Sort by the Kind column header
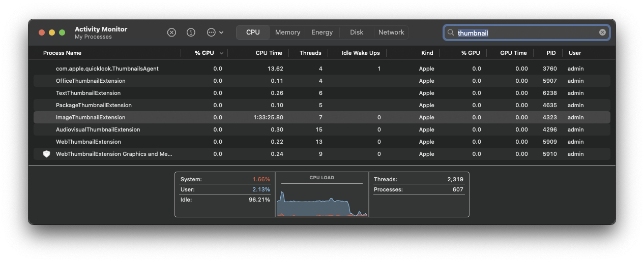Image resolution: width=644 pixels, height=262 pixels. 427,53
